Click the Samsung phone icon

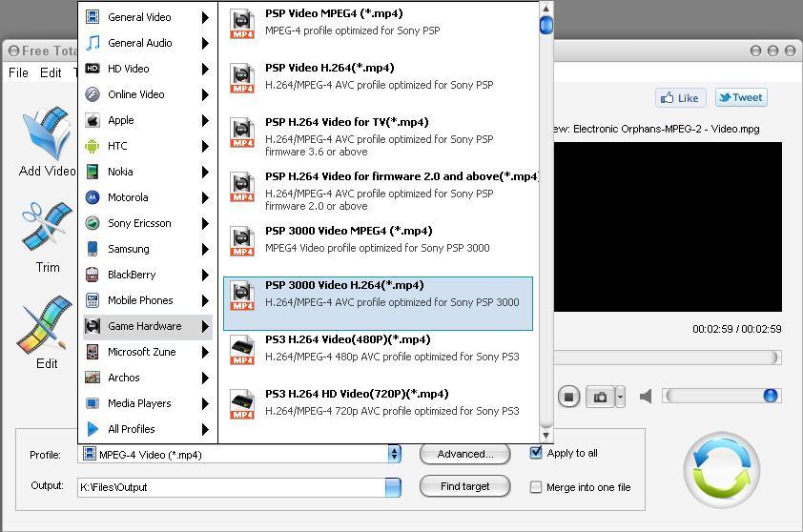[x=93, y=249]
